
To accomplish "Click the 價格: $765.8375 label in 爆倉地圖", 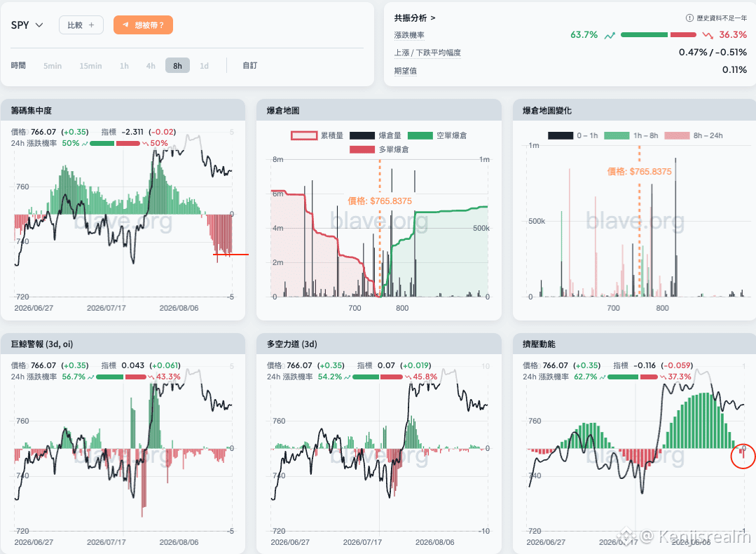I will [x=380, y=201].
